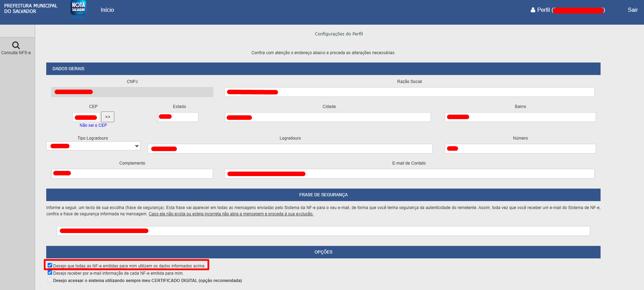Enable always use CERTIFICADO DIGITAL checkbox
The width and height of the screenshot is (644, 290).
coord(50,280)
